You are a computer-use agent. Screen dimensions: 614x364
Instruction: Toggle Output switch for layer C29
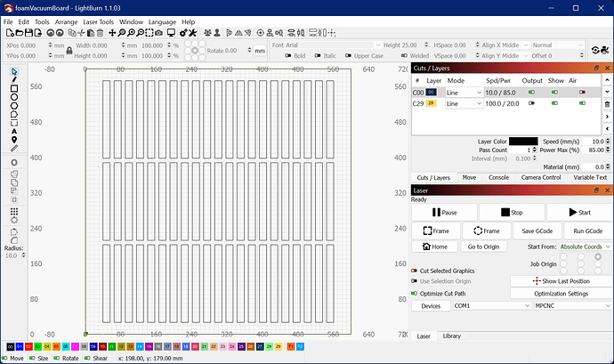point(532,103)
